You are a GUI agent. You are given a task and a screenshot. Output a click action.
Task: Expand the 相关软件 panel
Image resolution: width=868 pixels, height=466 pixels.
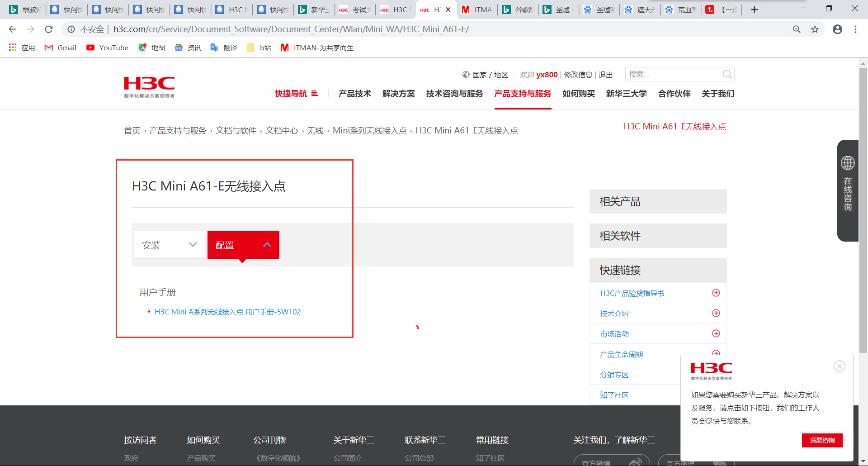click(658, 236)
